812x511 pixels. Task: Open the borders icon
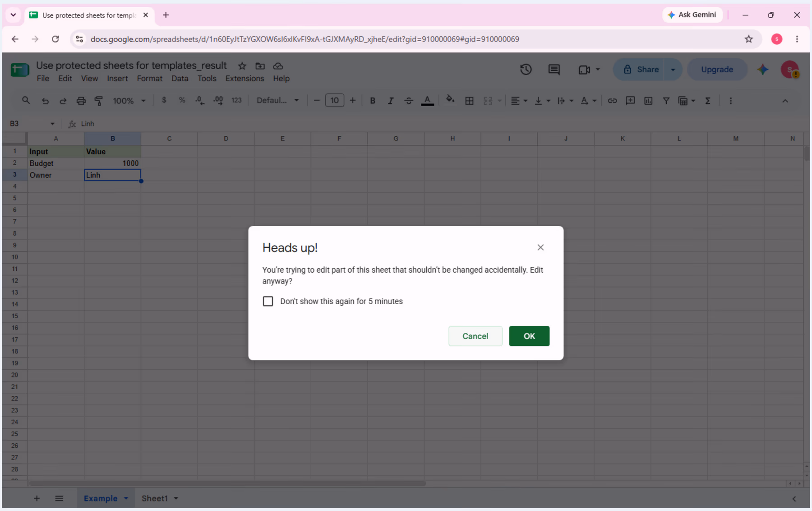coord(469,101)
